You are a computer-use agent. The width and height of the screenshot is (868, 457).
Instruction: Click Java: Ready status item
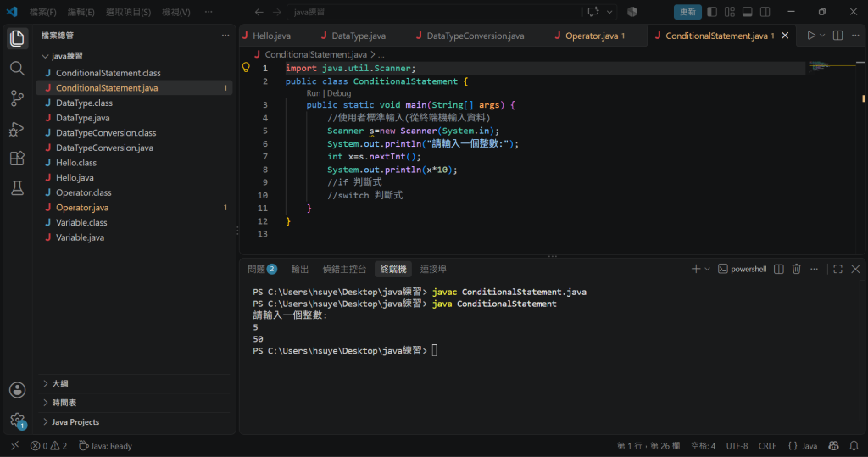105,446
